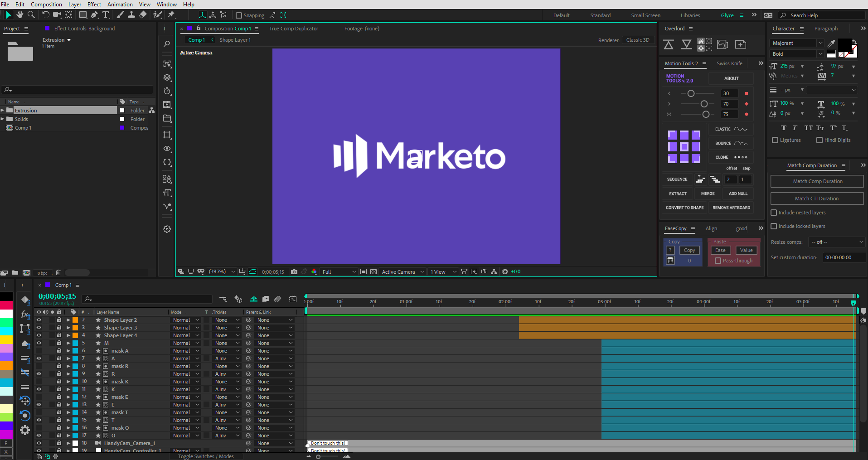Open the Full resolution dropdown
This screenshot has height=460, width=868.
tap(339, 272)
